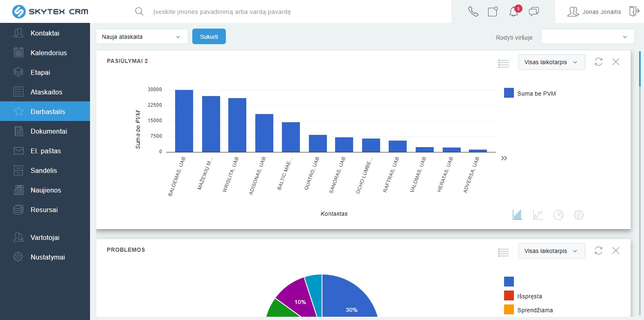This screenshot has height=320, width=644.
Task: Open Naujienos section
Action: coord(45,190)
